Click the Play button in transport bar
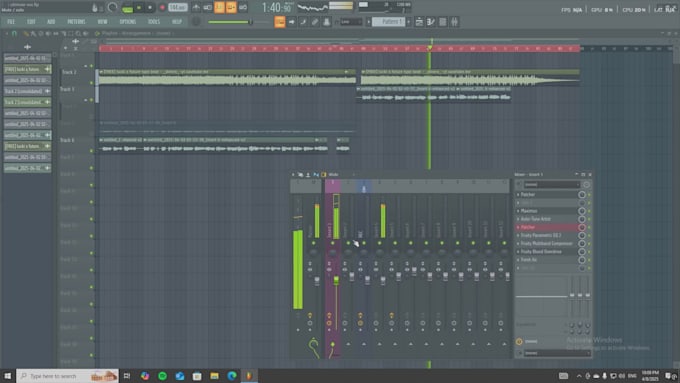 pos(139,7)
